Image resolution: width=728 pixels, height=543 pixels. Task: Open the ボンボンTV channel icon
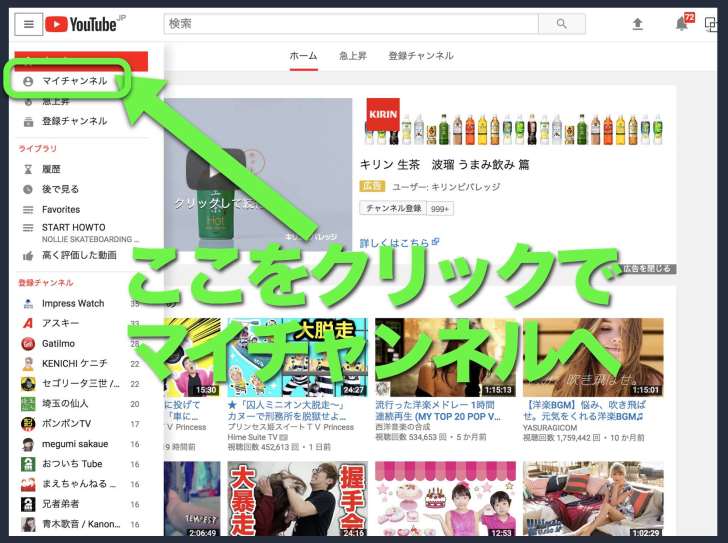(28, 424)
